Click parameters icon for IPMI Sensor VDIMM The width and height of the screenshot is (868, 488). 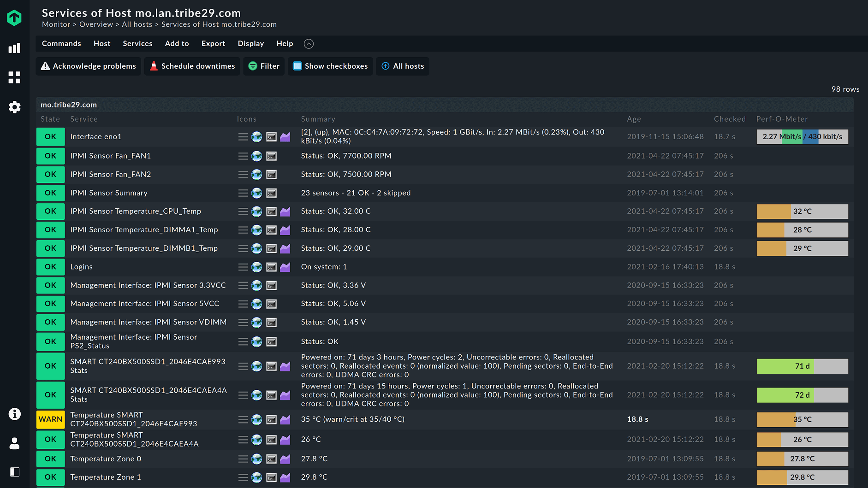pyautogui.click(x=272, y=322)
